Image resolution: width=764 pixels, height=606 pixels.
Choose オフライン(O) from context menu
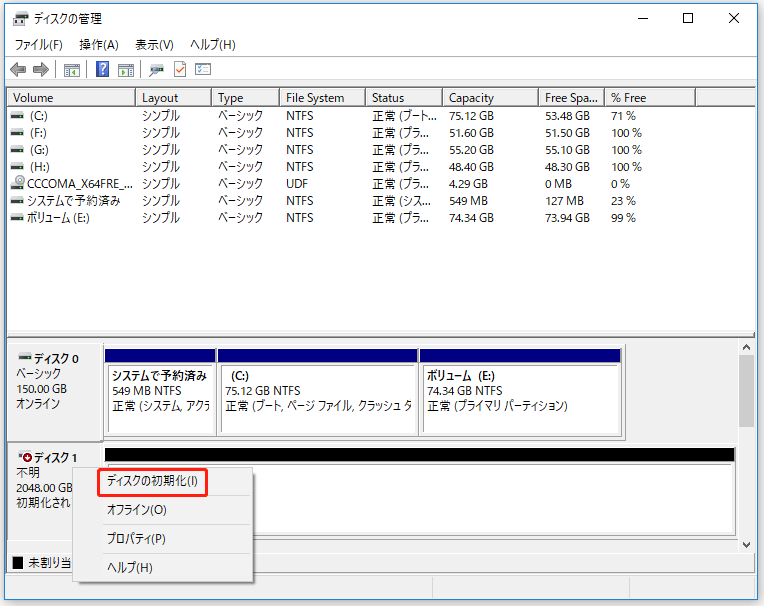137,510
